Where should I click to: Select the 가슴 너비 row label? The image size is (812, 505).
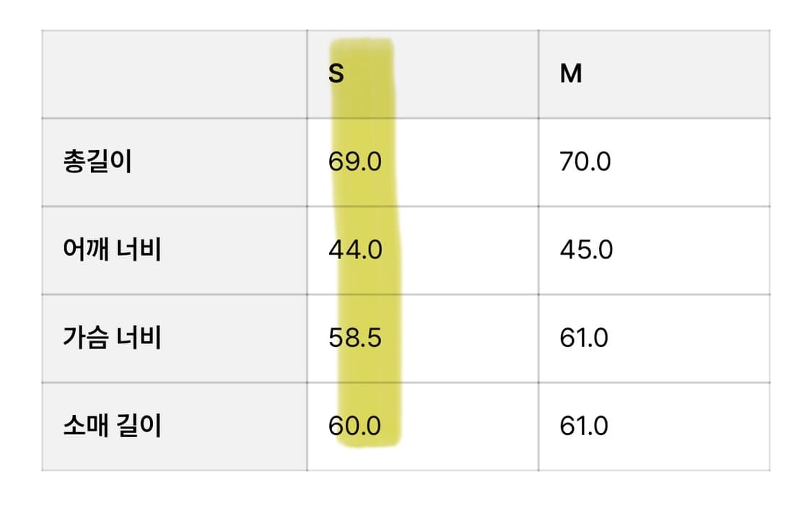coord(112,338)
